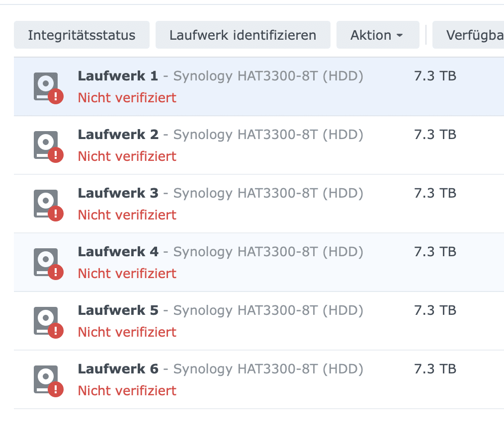
Task: Click the Laufwerk 3 drive icon
Action: pos(46,204)
